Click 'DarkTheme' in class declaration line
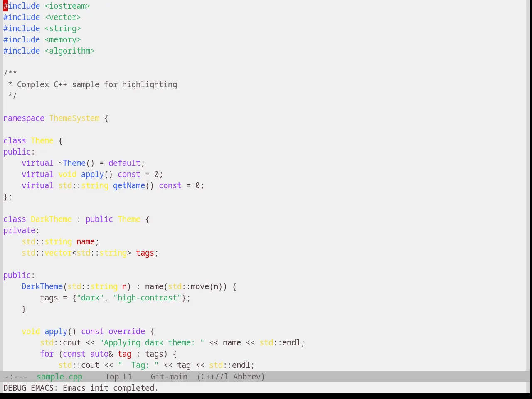Image resolution: width=532 pixels, height=399 pixels. 52,219
